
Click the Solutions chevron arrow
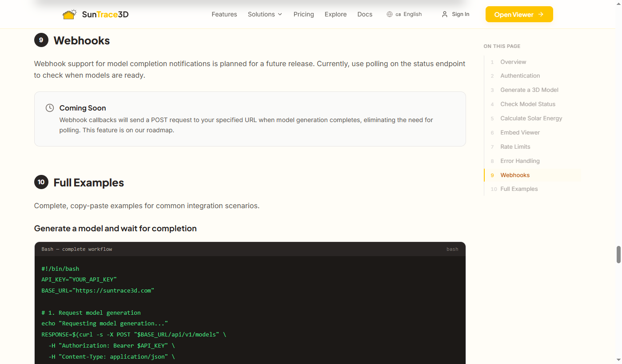(x=280, y=14)
